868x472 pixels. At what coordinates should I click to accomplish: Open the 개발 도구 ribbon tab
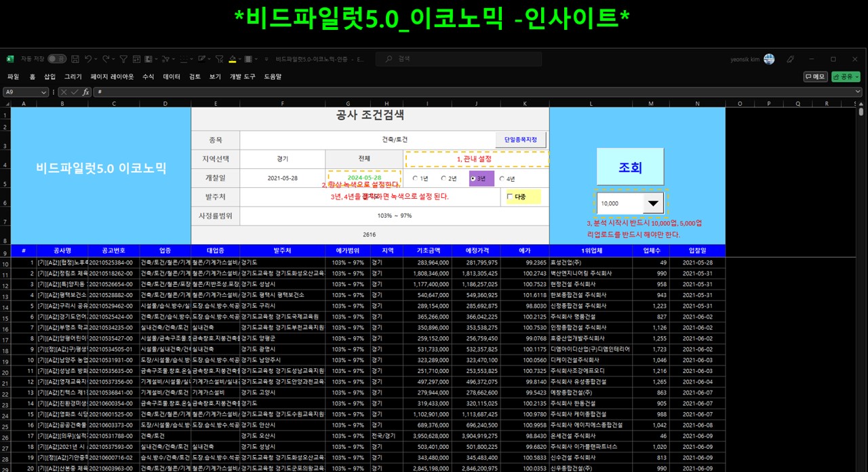242,77
